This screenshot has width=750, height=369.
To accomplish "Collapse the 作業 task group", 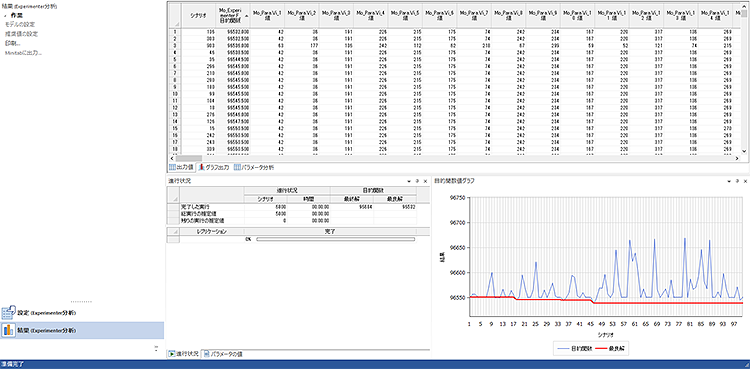I will tap(4, 15).
